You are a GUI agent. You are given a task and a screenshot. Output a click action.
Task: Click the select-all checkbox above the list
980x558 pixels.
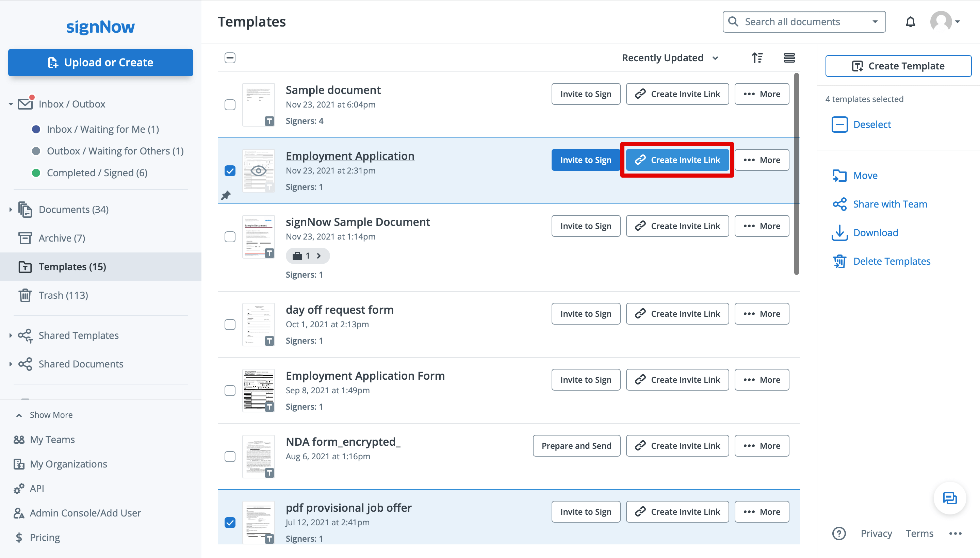point(230,58)
